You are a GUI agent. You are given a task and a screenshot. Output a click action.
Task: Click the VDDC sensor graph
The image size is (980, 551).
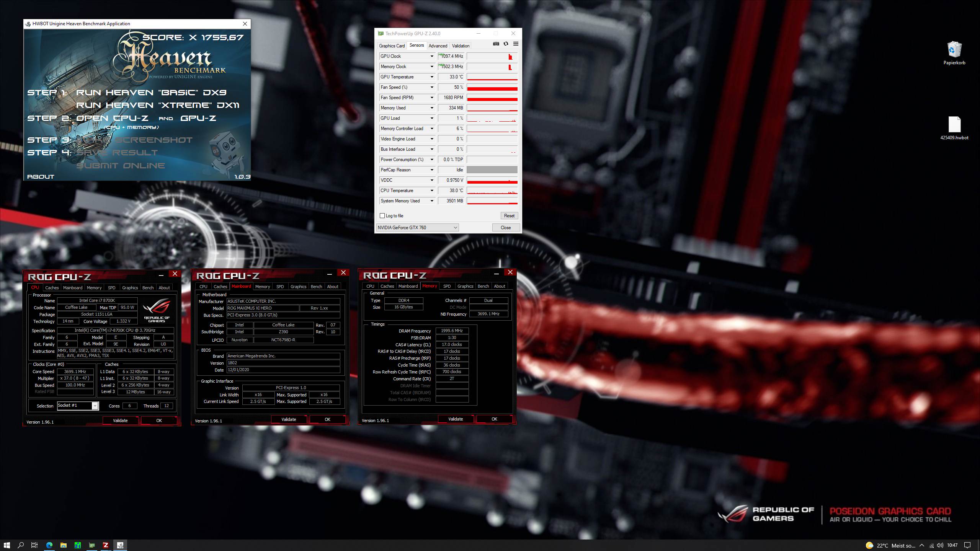pos(492,180)
